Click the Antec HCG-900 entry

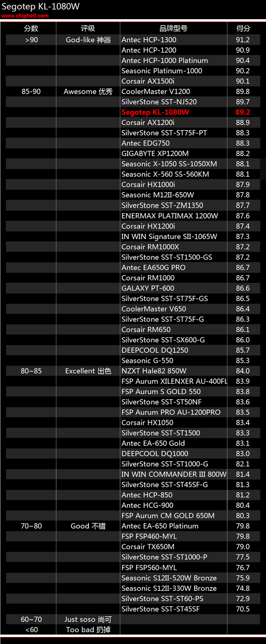tap(147, 505)
